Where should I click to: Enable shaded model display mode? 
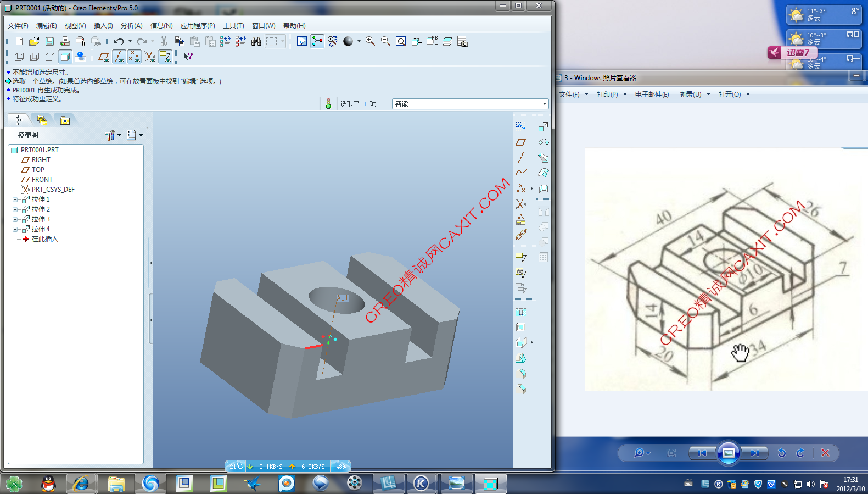tap(65, 57)
